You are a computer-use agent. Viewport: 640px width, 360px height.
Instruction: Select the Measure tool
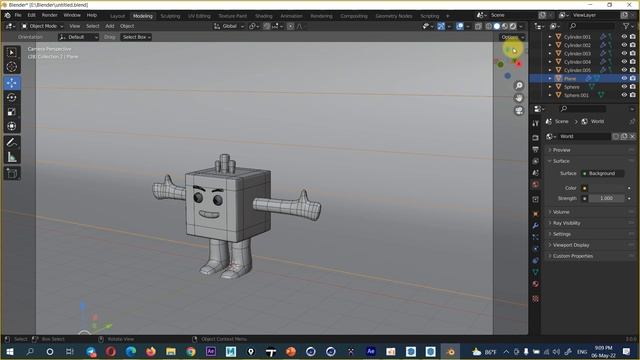point(12,157)
